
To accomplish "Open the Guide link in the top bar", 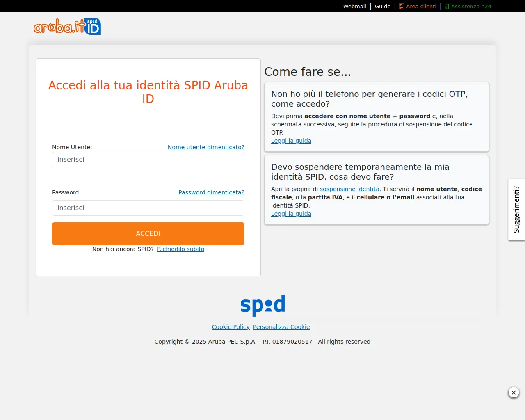I will pyautogui.click(x=383, y=6).
